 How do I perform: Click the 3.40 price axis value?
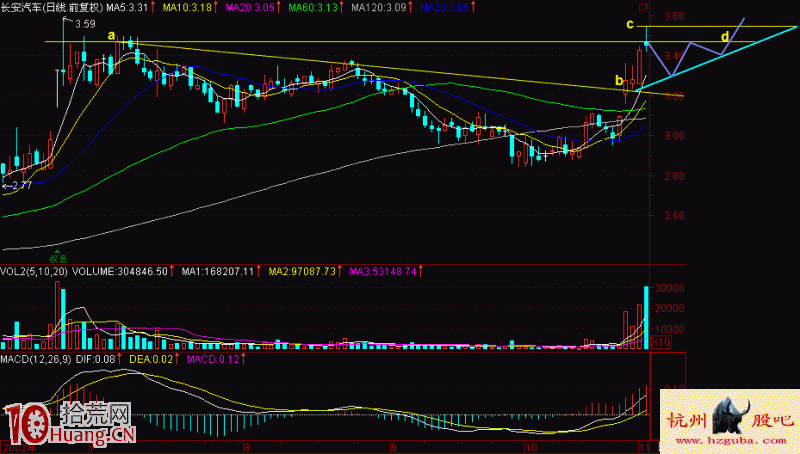[x=674, y=56]
